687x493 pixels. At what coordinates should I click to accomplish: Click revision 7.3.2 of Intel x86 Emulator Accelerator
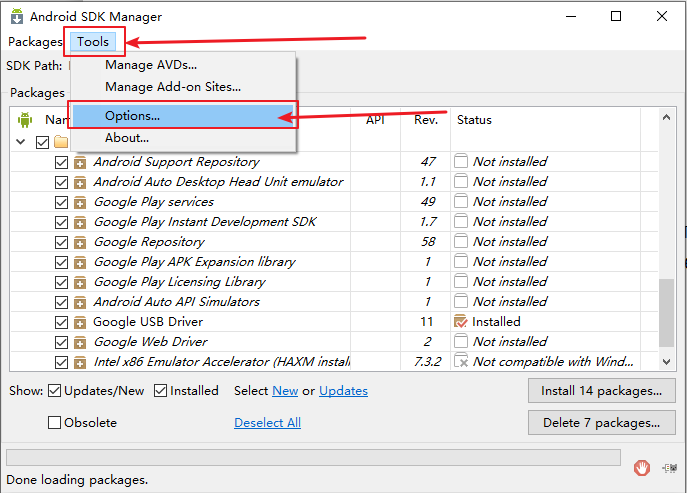tap(428, 362)
